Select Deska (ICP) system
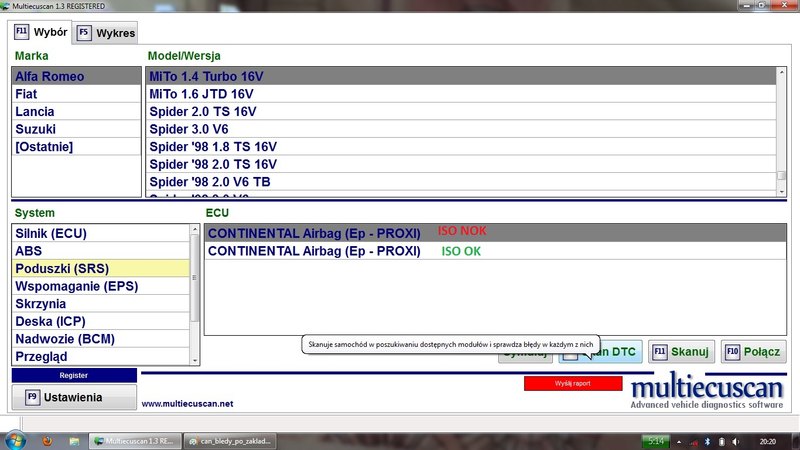 (101, 321)
